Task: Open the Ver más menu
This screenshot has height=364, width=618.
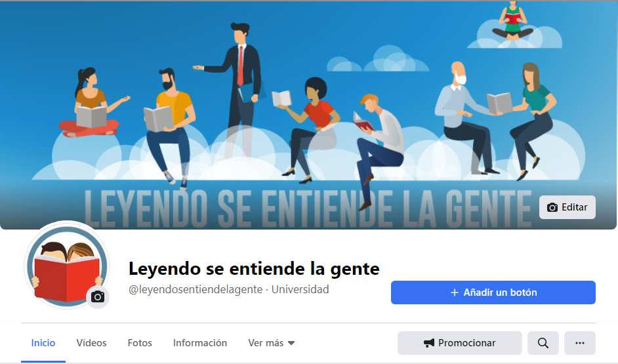Action: pyautogui.click(x=271, y=343)
